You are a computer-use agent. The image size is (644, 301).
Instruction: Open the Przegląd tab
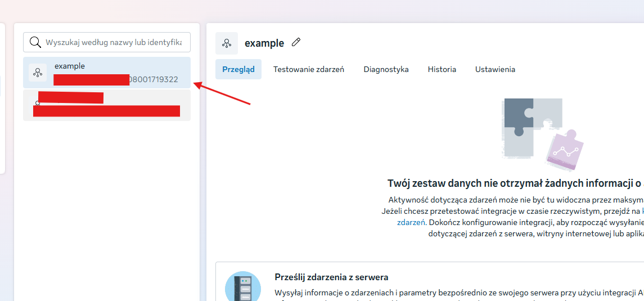tap(238, 69)
